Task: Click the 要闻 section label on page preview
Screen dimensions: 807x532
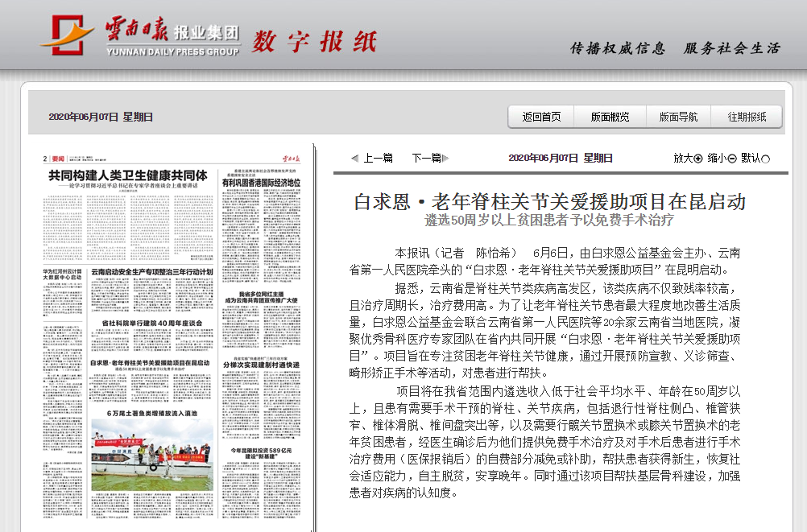Action: coord(58,159)
